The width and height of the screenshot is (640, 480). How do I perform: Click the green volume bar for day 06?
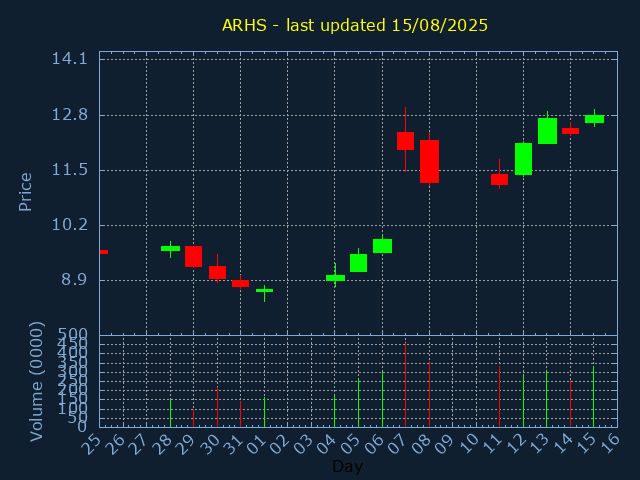click(382, 399)
